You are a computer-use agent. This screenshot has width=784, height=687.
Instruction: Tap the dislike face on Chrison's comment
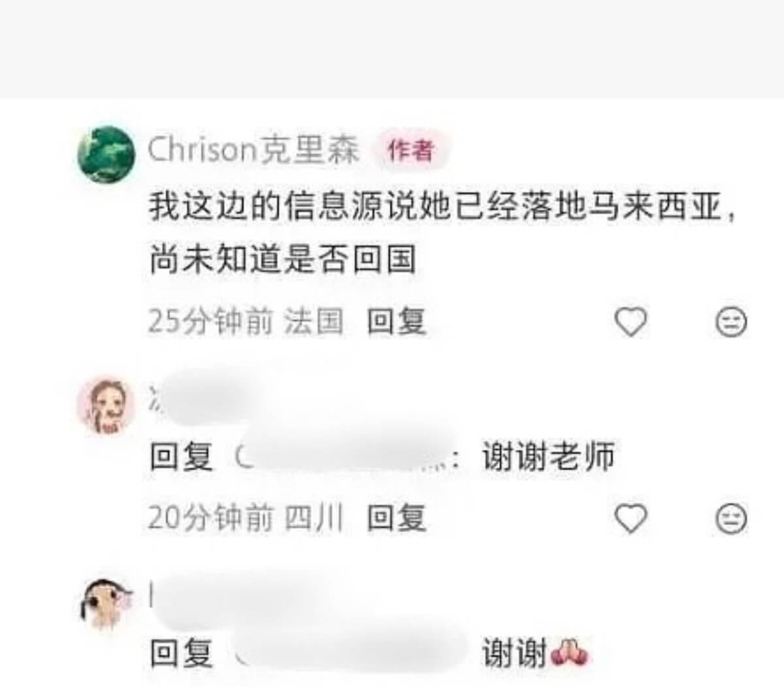coord(731,322)
